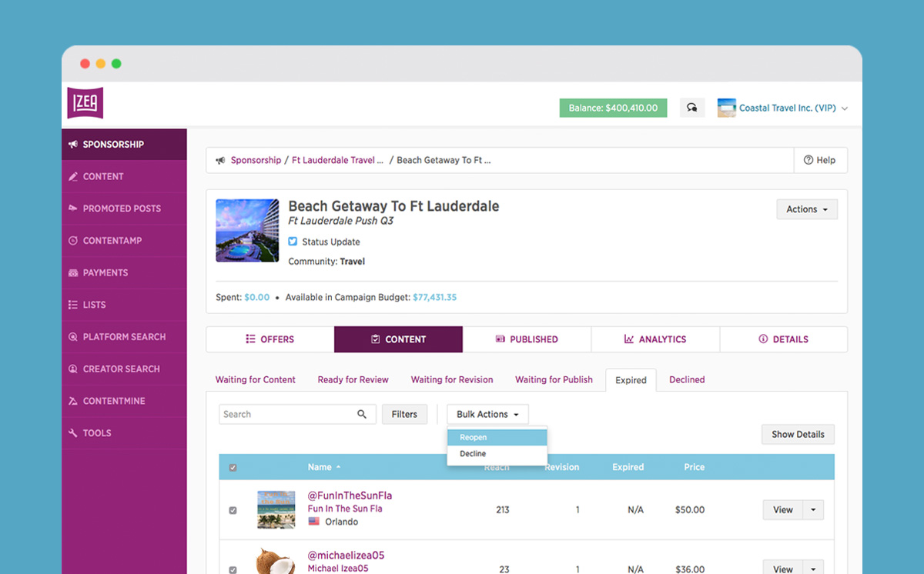The width and height of the screenshot is (924, 574).
Task: Switch to the Analytics tab
Action: 655,339
